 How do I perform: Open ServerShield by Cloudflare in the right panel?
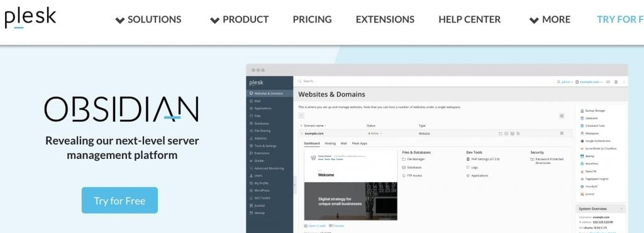click(x=599, y=148)
